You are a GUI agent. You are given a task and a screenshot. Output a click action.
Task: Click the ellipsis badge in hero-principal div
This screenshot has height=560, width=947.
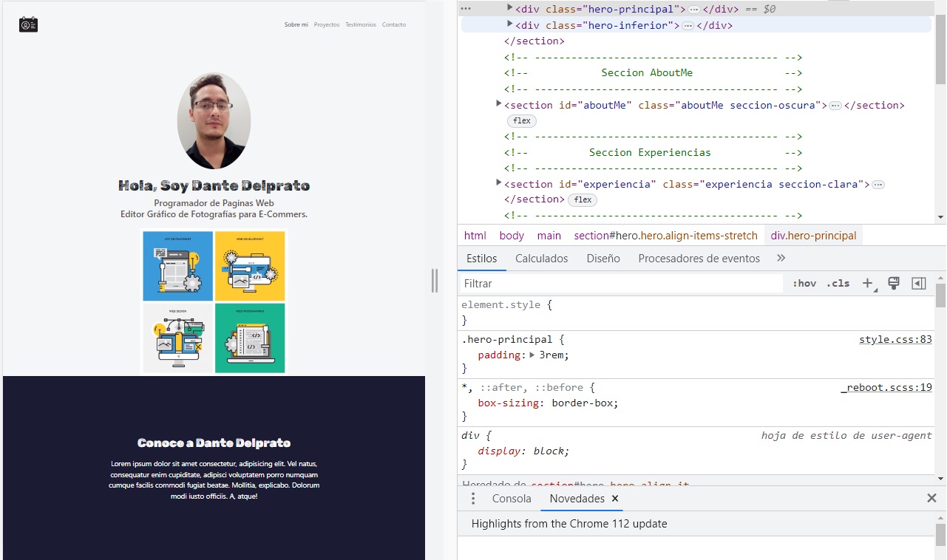(x=694, y=10)
